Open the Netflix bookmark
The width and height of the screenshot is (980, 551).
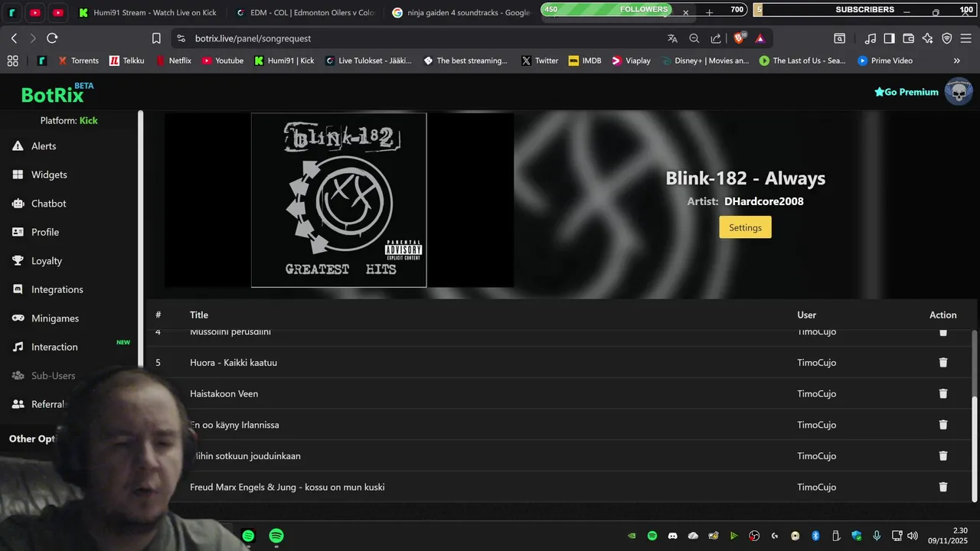174,60
